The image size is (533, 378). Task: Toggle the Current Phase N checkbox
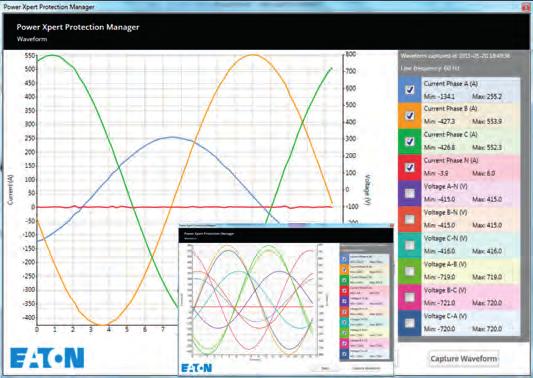[410, 167]
